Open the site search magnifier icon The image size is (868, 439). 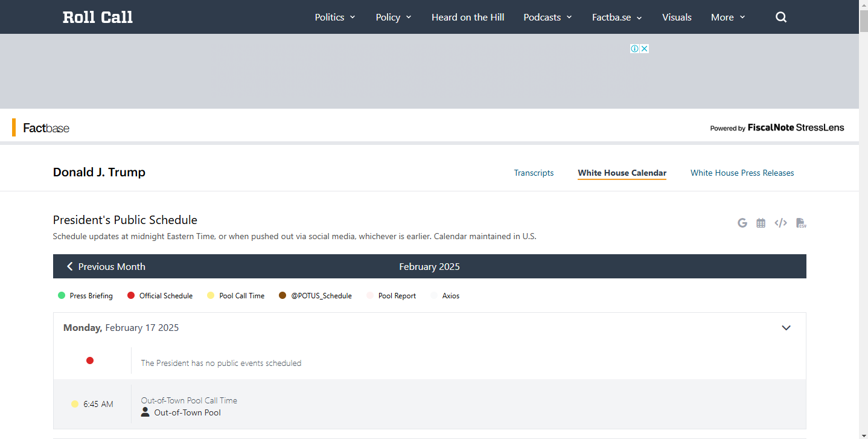(781, 17)
